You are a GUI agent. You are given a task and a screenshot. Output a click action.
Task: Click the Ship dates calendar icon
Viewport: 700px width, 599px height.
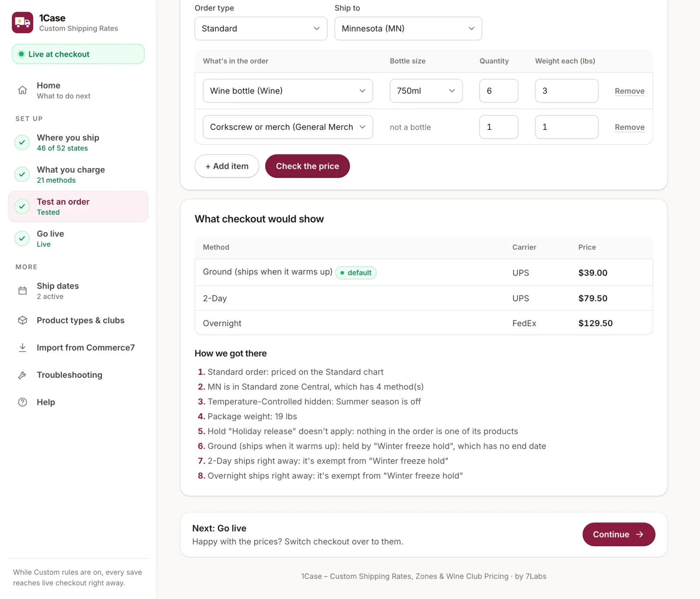pyautogui.click(x=22, y=290)
